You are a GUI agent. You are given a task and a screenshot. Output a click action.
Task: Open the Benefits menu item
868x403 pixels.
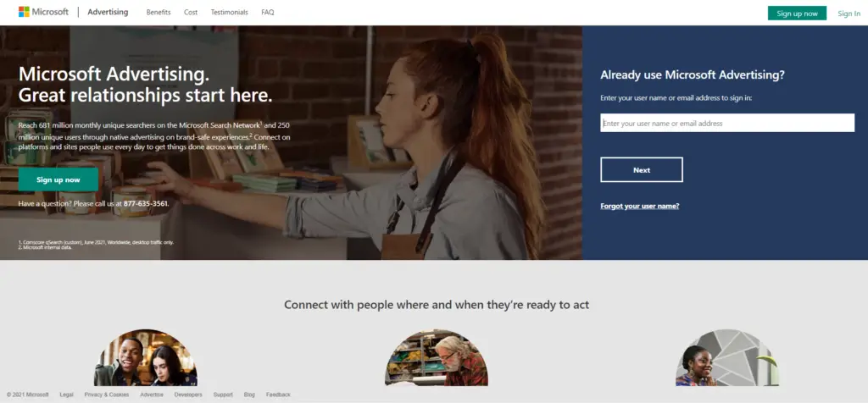tap(159, 12)
